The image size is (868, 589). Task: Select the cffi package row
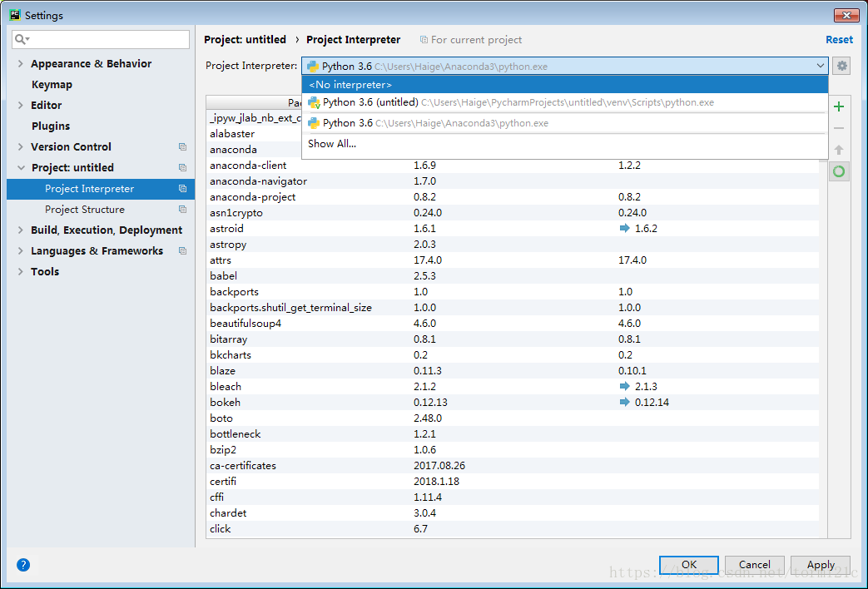click(x=513, y=497)
